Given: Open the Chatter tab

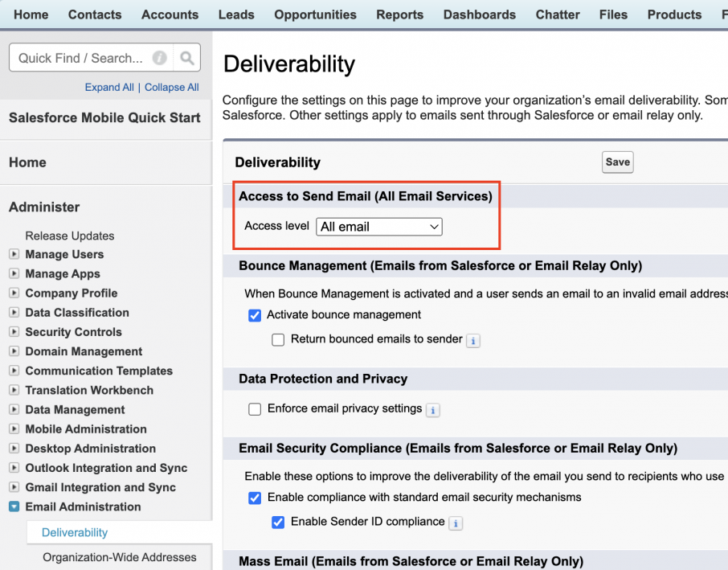Looking at the screenshot, I should (557, 14).
